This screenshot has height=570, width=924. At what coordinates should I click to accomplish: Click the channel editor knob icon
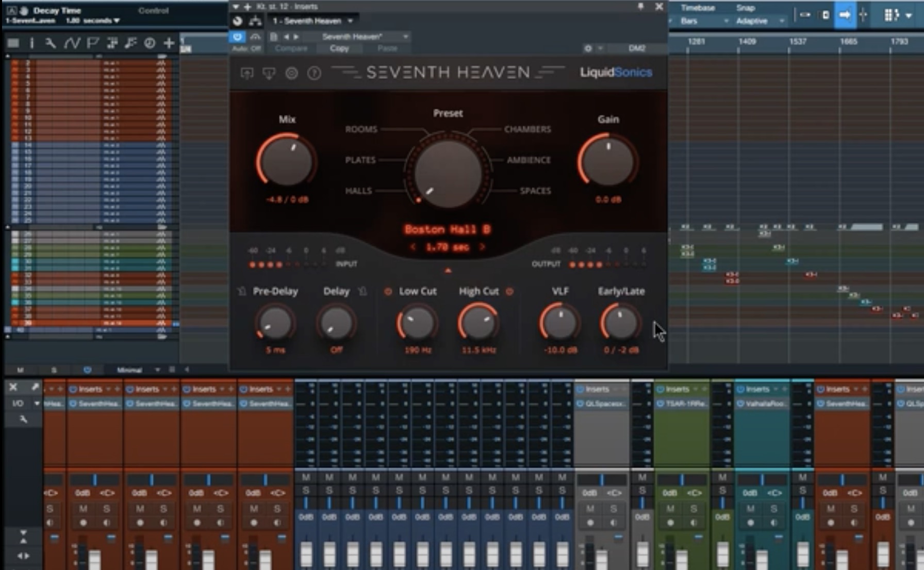click(238, 21)
